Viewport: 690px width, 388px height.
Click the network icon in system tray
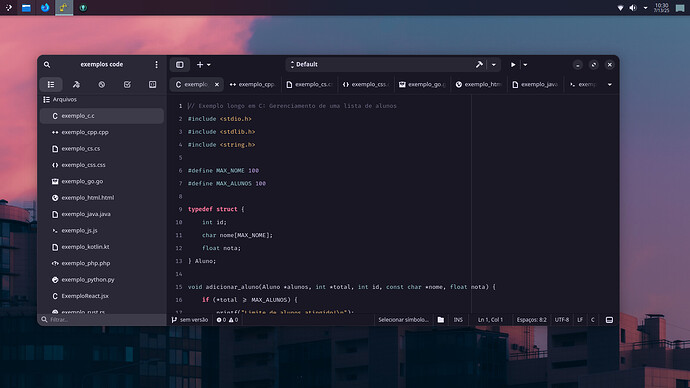coord(620,8)
